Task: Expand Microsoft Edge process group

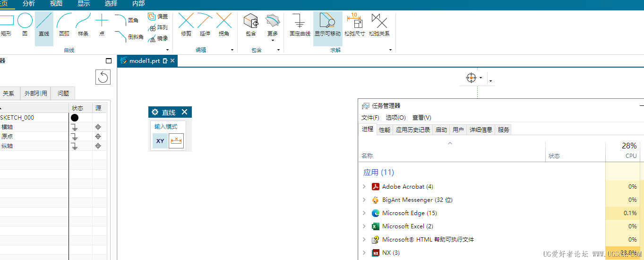Action: click(364, 213)
